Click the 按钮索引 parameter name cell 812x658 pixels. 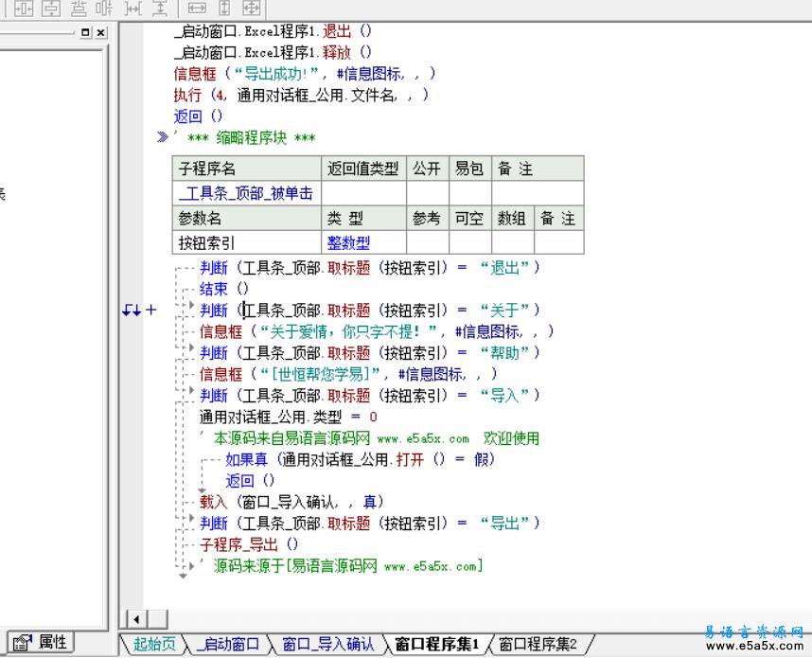click(247, 242)
